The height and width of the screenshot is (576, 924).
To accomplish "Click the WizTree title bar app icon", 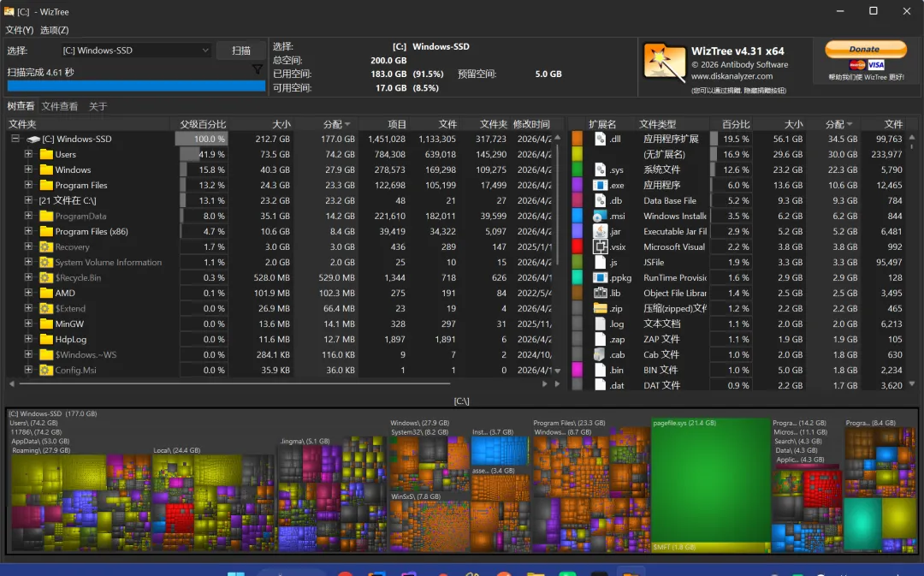I will (x=9, y=12).
